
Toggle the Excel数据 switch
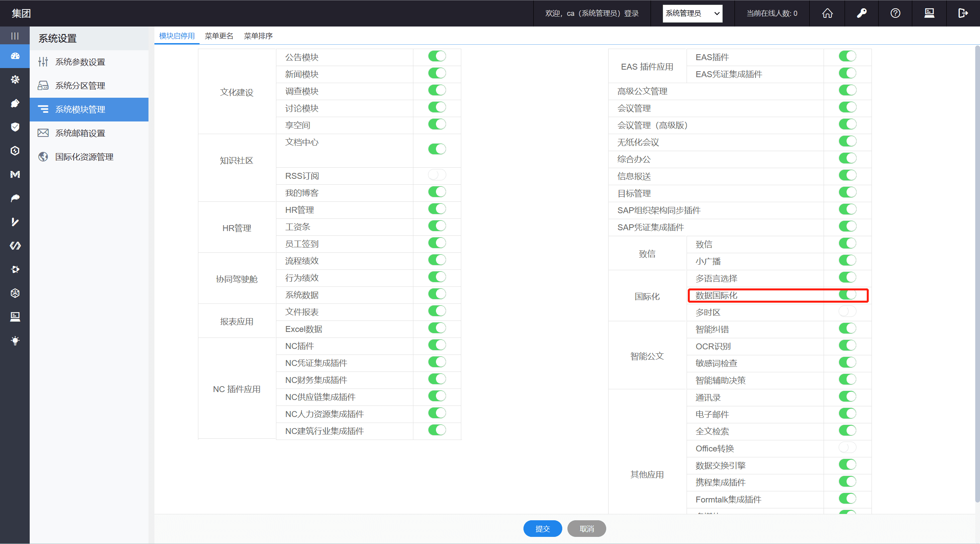[x=437, y=328]
